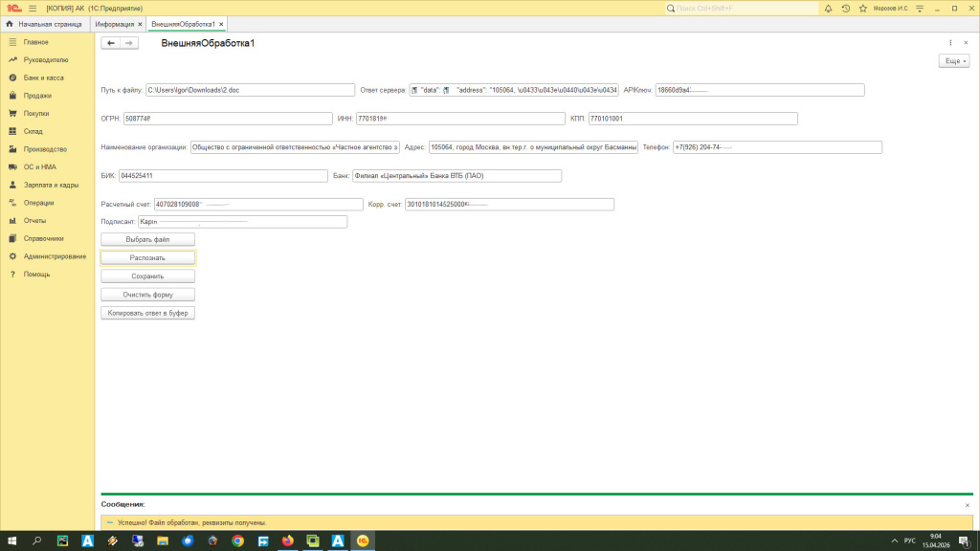Click the notifications bell icon
The image size is (980, 551).
(x=828, y=8)
